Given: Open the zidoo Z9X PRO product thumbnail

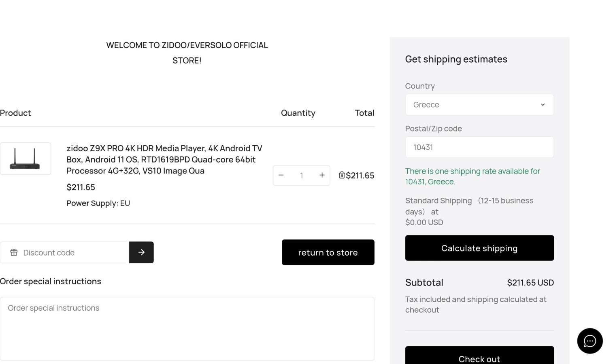Looking at the screenshot, I should point(26,159).
